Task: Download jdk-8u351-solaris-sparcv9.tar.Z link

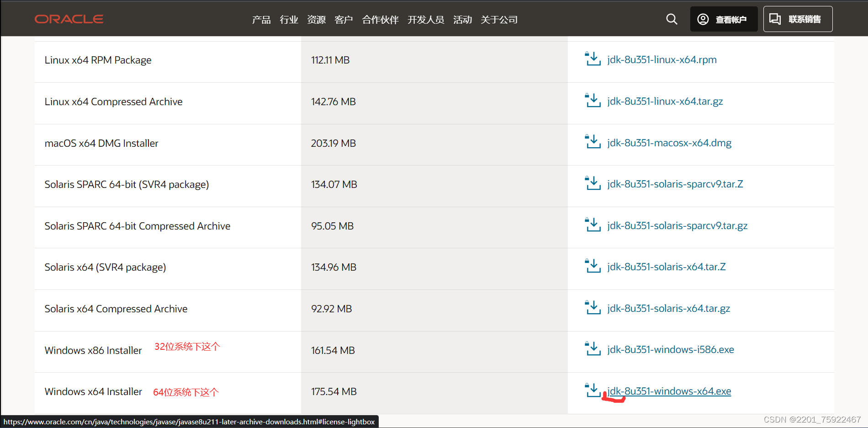Action: pyautogui.click(x=675, y=184)
